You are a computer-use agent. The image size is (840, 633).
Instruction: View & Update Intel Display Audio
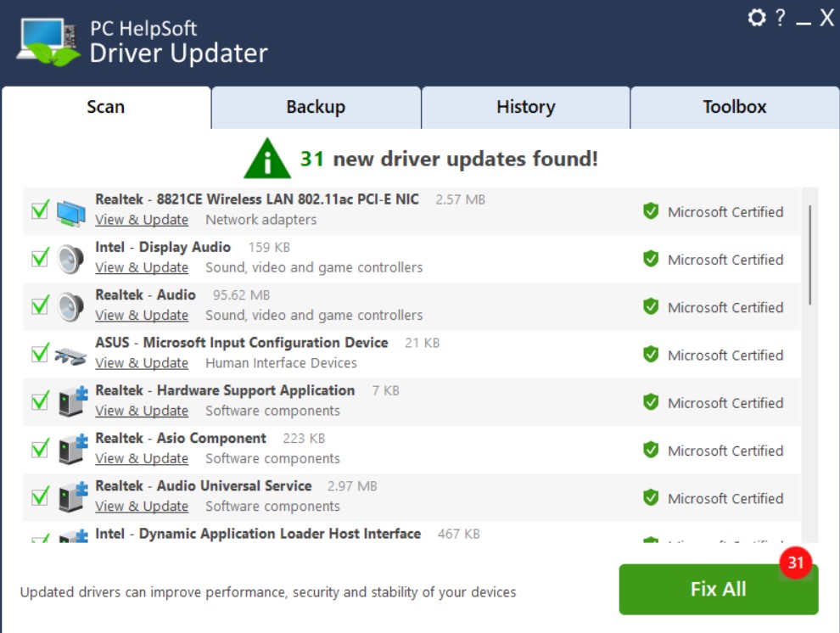(x=142, y=268)
